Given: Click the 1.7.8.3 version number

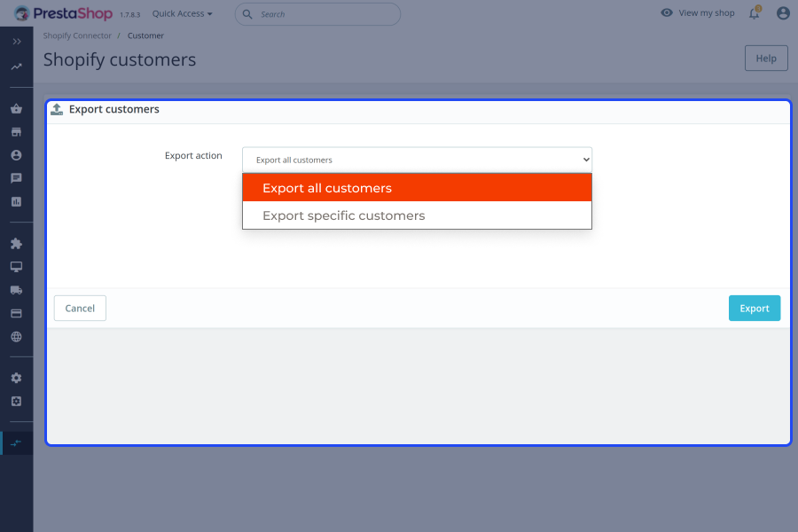Looking at the screenshot, I should (129, 15).
